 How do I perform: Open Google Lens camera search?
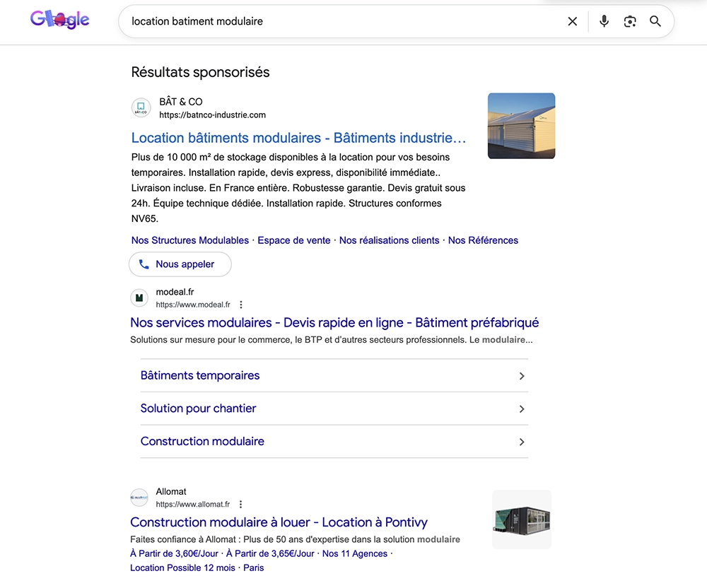coord(630,21)
